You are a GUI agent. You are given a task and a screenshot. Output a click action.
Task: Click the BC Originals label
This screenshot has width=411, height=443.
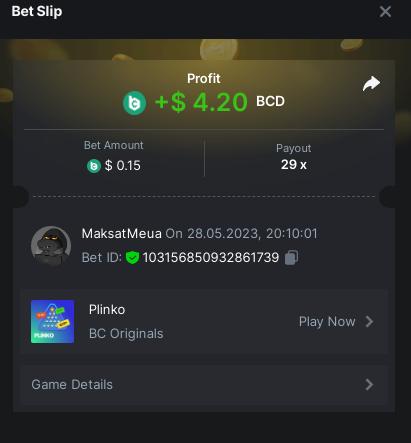coord(126,334)
